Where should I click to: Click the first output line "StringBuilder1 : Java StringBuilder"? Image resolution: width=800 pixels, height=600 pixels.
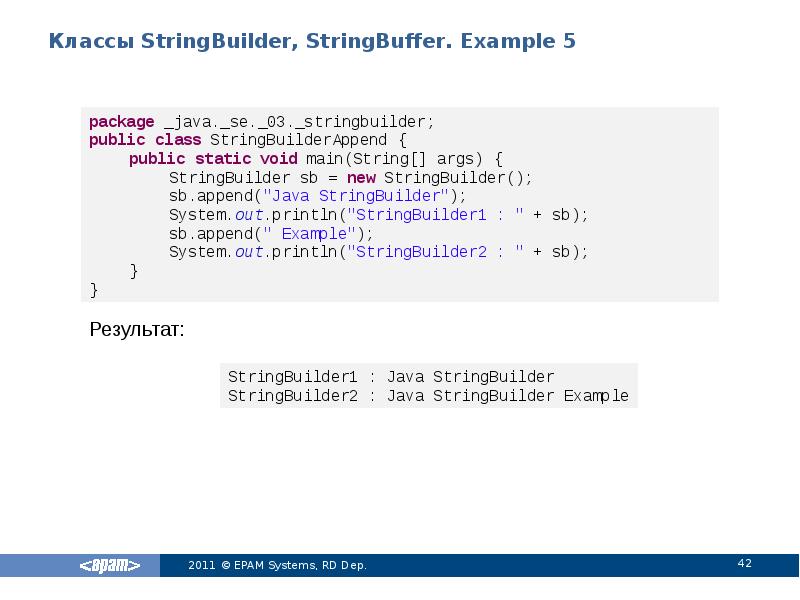pyautogui.click(x=390, y=377)
